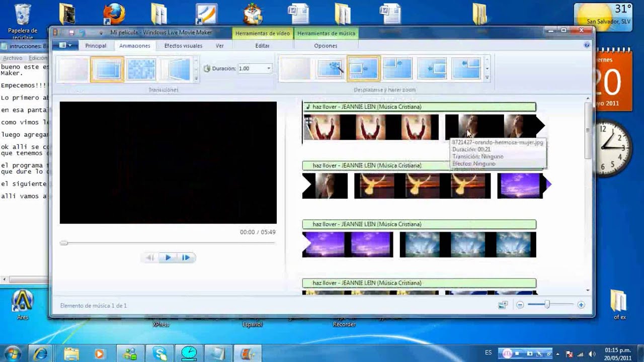Apply the automatic pan and zoom with wand

(330, 69)
